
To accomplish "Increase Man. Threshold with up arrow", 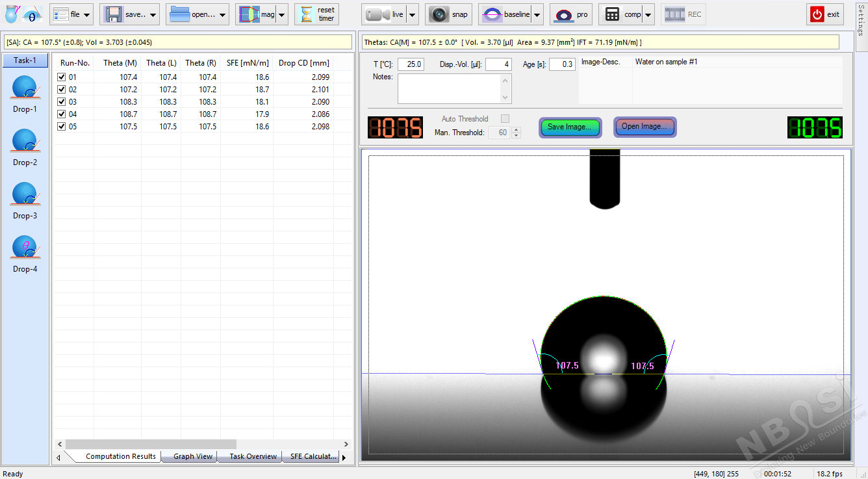I will click(516, 129).
